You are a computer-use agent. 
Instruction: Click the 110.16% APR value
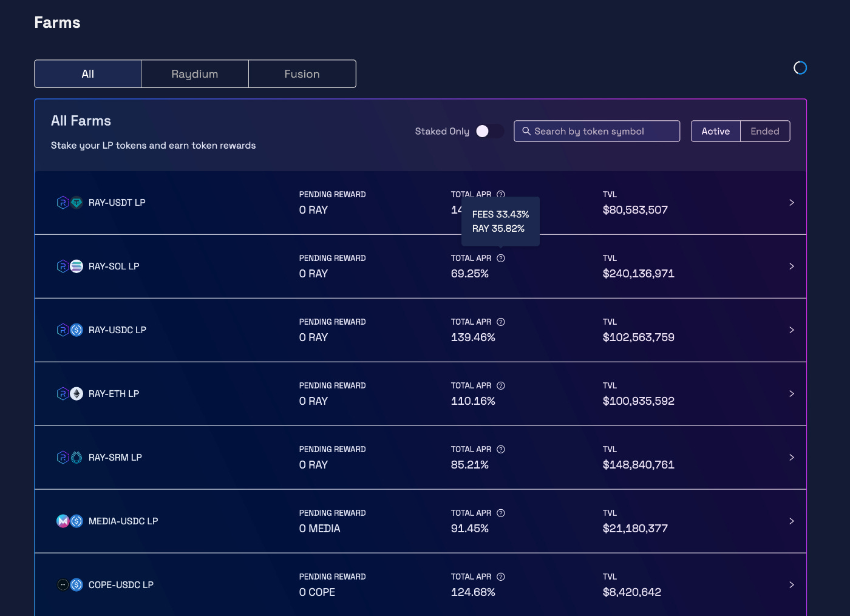point(474,401)
